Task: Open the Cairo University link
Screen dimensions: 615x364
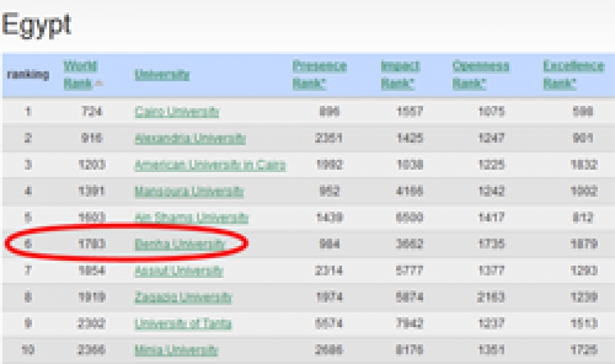Action: 177,112
